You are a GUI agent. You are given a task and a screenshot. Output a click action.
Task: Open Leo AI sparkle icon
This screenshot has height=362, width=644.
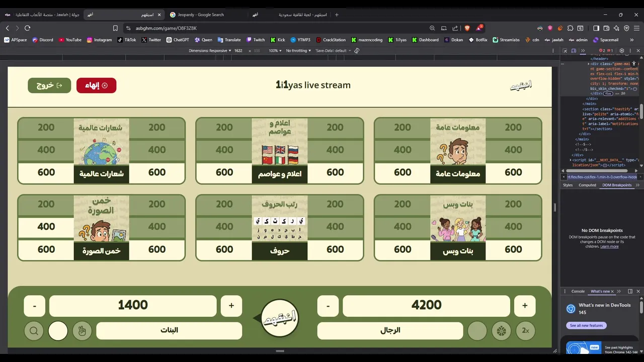pos(616,28)
